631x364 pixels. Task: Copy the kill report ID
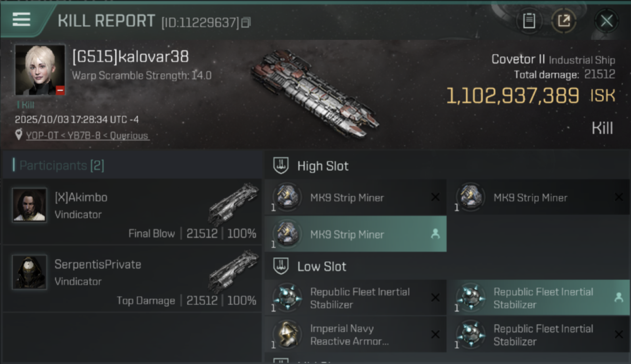[246, 22]
